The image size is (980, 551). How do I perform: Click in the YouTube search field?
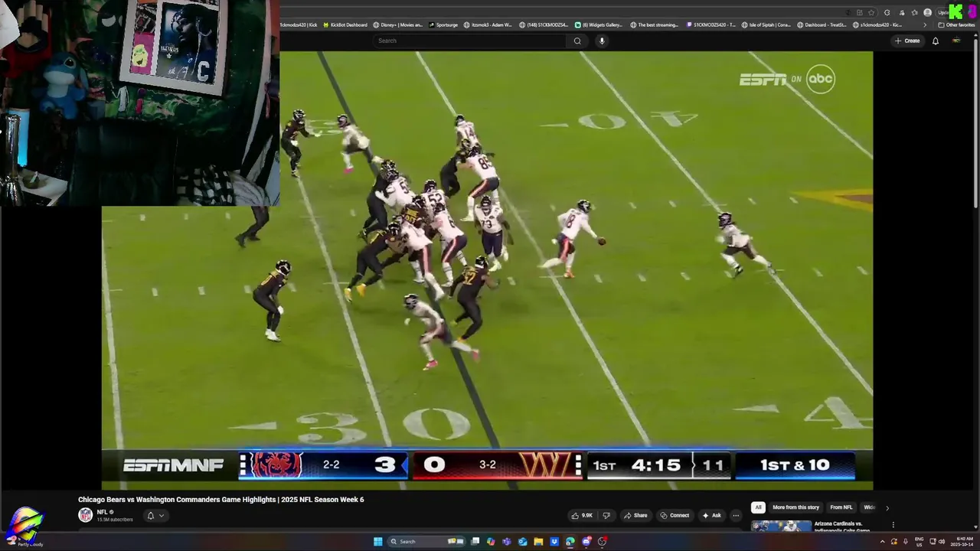click(x=471, y=41)
